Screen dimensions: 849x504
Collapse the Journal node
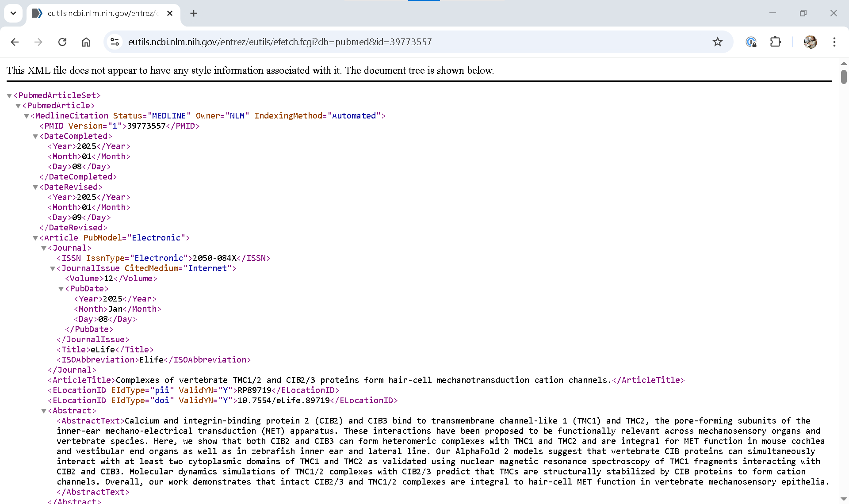44,248
